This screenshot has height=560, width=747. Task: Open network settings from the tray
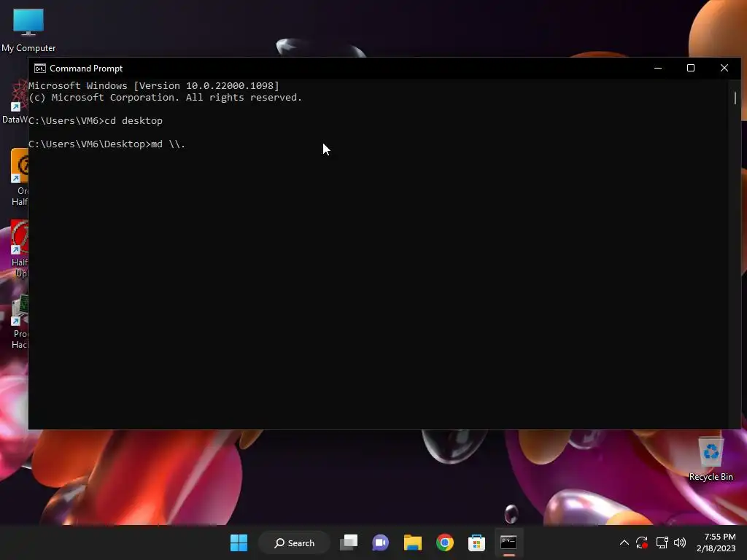click(662, 542)
